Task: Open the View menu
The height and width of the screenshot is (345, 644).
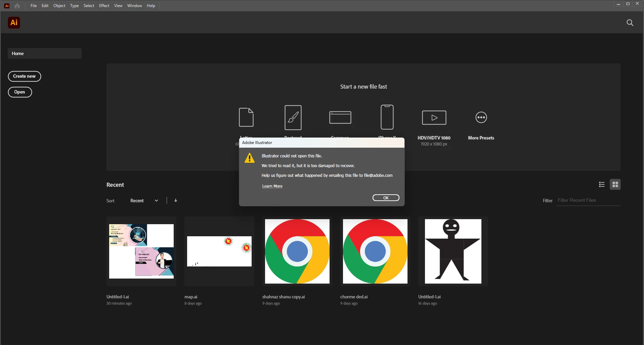Action: point(118,6)
